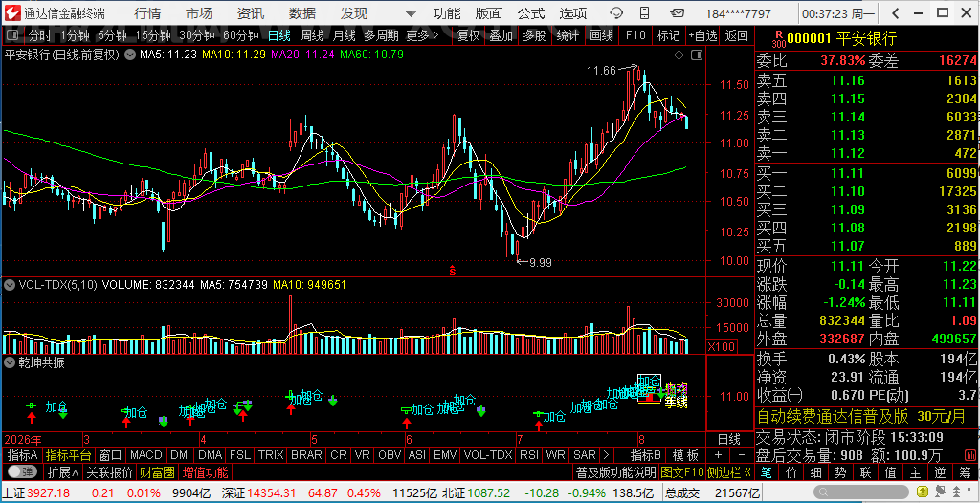Open the 普及版功能说明 link
This screenshot has height=503, width=980.
tap(615, 471)
